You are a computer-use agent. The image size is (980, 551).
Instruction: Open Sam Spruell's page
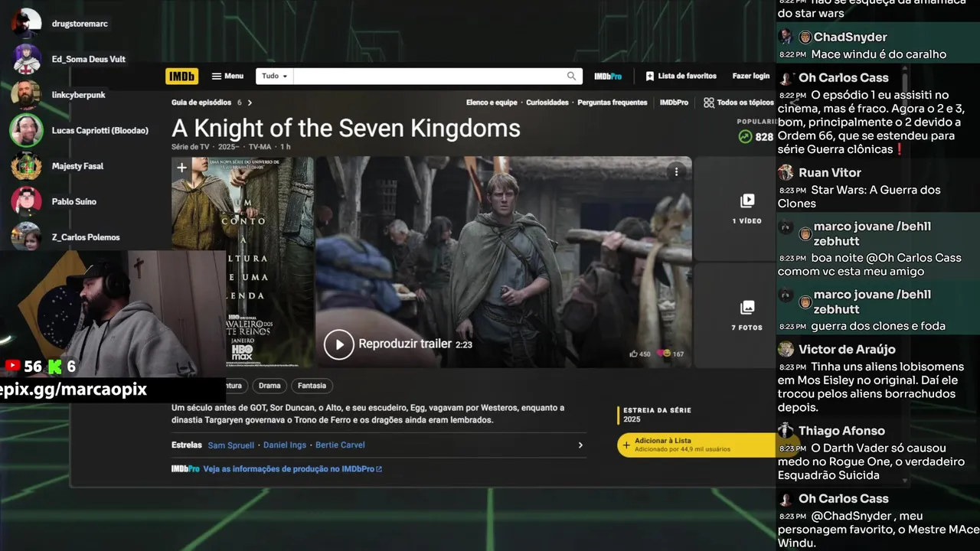pos(230,445)
